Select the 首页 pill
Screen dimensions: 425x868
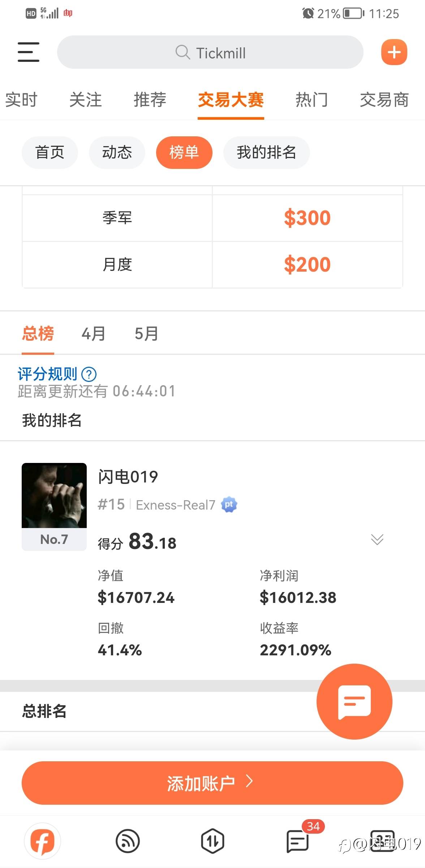(x=50, y=152)
